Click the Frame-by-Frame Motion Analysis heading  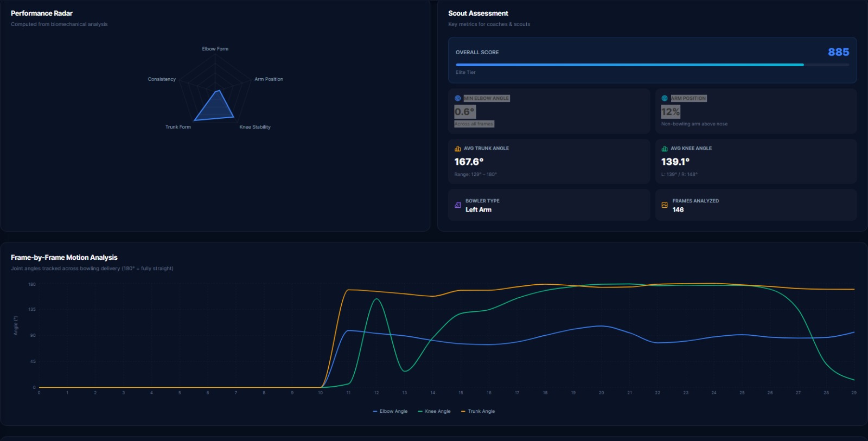64,257
